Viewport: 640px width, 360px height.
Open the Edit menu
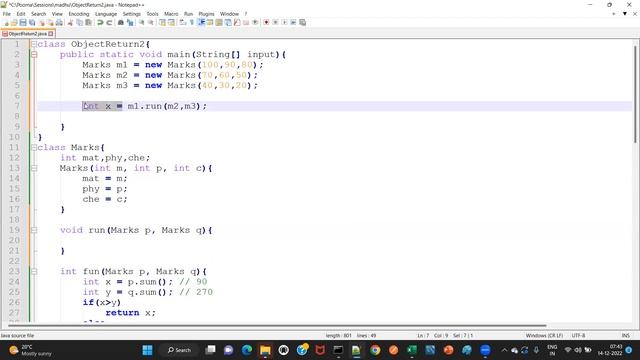[x=21, y=14]
